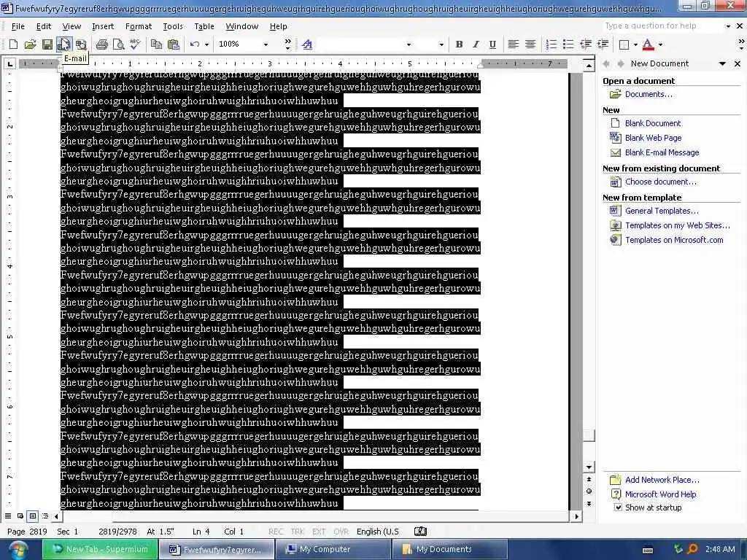Undo the last action

pyautogui.click(x=195, y=44)
